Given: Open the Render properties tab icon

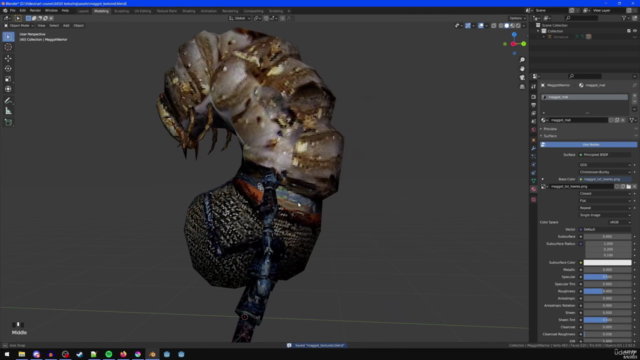Looking at the screenshot, I should 533,97.
